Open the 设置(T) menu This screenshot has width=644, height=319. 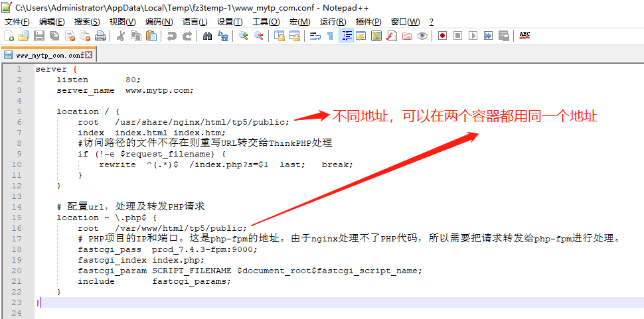point(230,22)
